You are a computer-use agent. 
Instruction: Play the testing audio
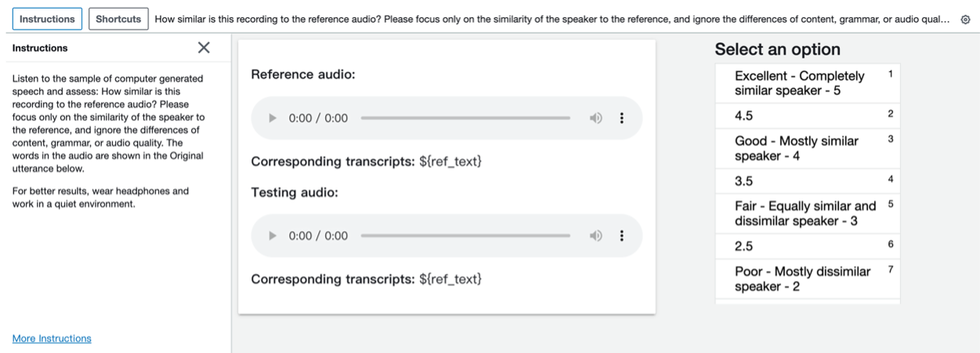tap(273, 236)
